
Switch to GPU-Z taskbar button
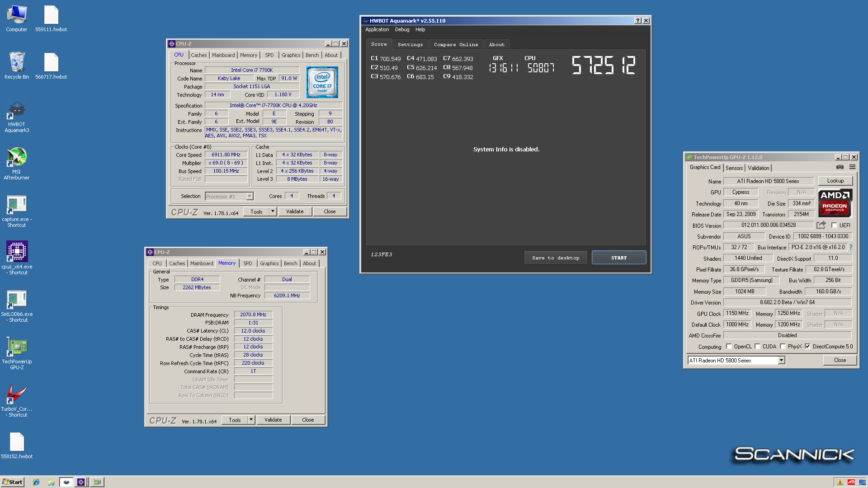(x=97, y=482)
